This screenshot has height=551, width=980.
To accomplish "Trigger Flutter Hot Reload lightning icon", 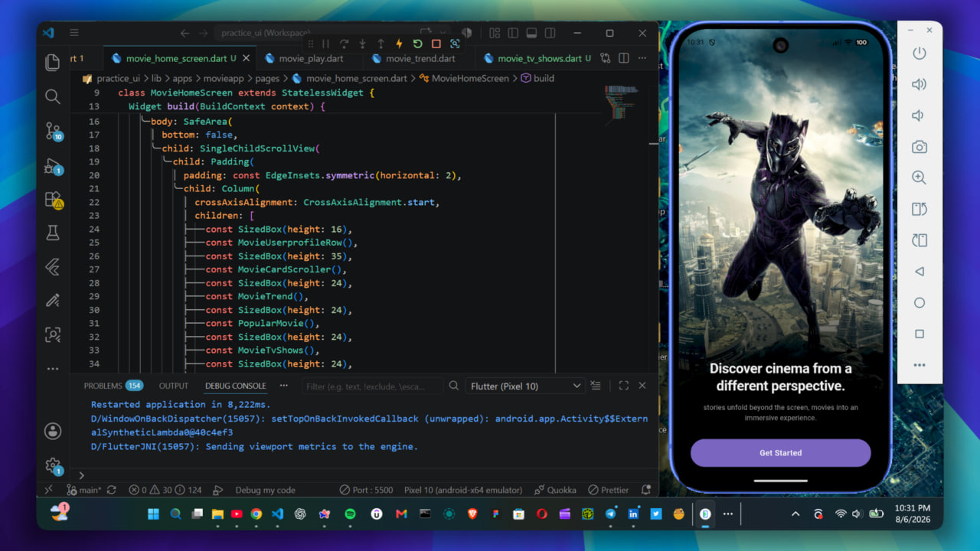I will point(399,44).
